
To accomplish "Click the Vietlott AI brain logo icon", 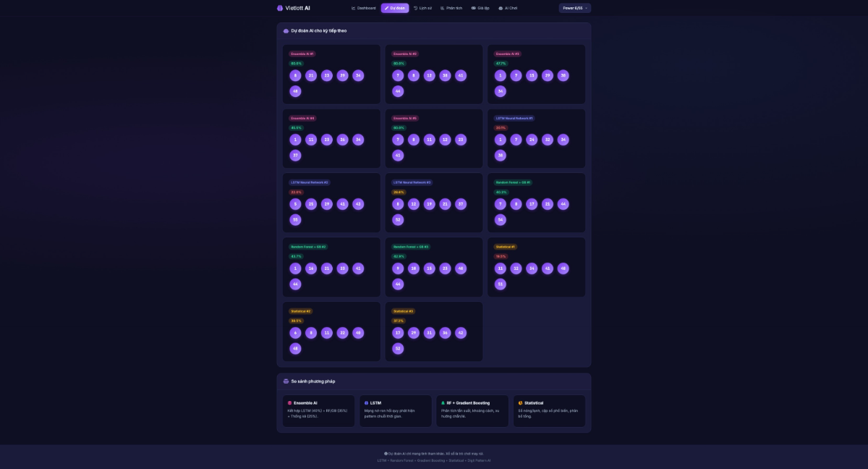I will point(280,8).
